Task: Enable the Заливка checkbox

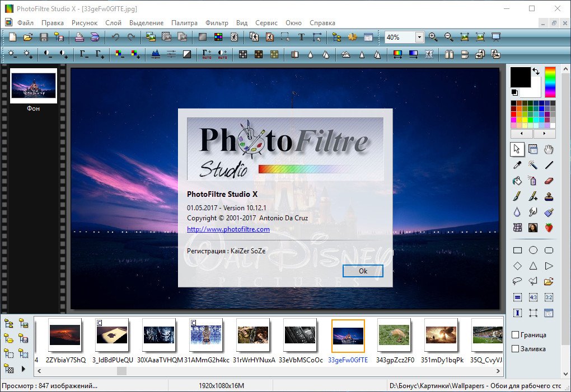Action: click(x=516, y=349)
